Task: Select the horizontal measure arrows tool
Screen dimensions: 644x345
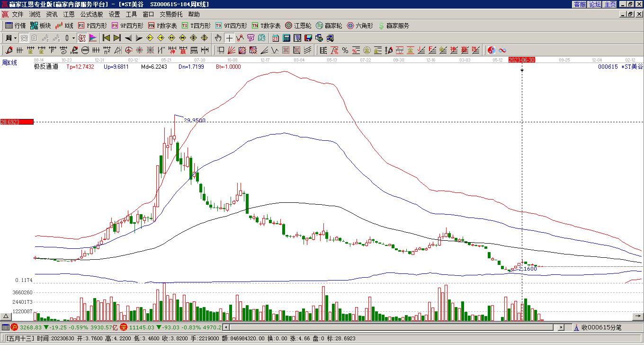Action: [x=205, y=50]
